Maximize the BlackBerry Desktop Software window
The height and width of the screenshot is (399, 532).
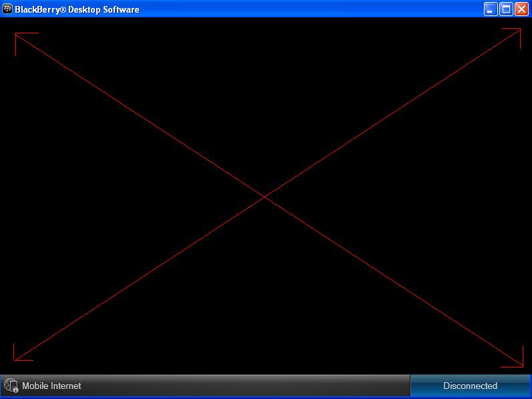pyautogui.click(x=506, y=9)
